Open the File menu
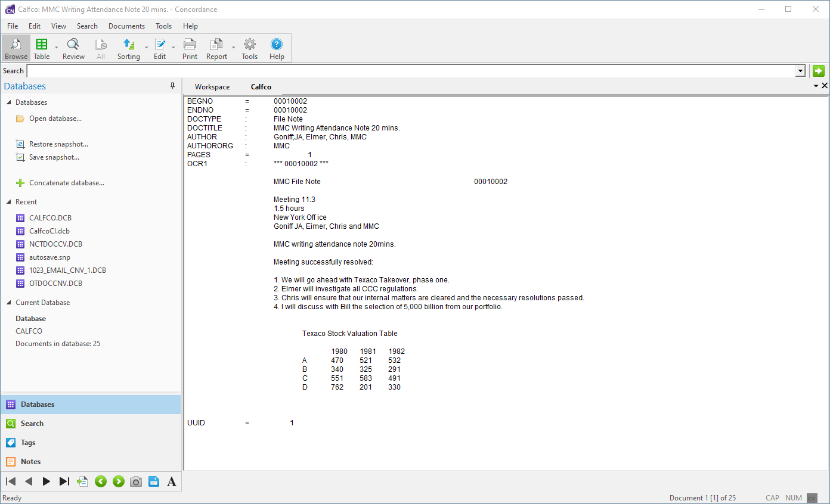The image size is (830, 504). click(x=13, y=26)
